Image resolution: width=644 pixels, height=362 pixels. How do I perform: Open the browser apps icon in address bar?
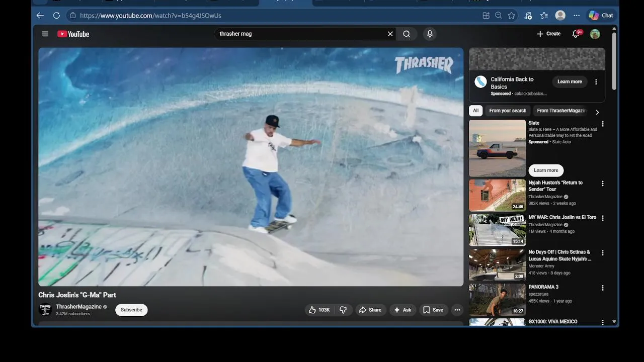click(x=486, y=16)
